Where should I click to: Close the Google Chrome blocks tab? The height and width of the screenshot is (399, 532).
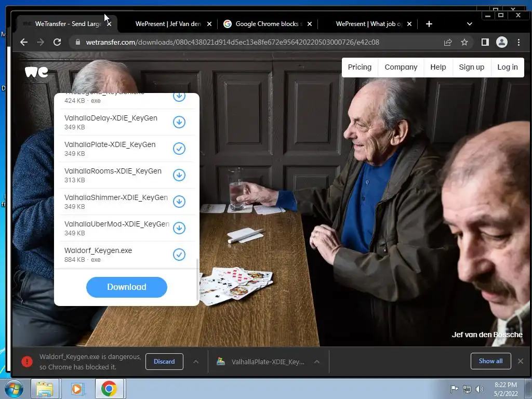coord(310,24)
